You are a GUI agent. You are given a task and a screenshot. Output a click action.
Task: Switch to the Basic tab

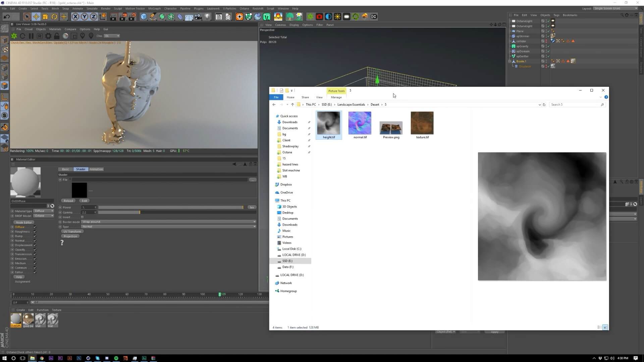65,169
